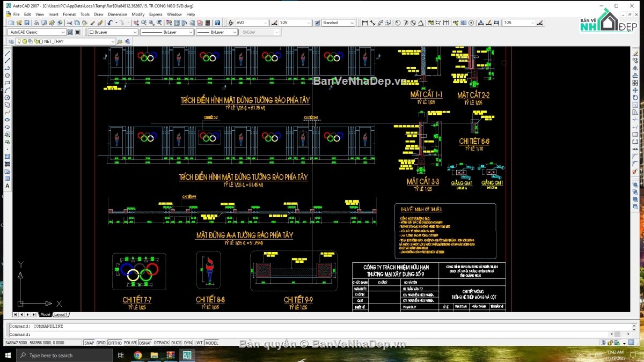Image resolution: width=644 pixels, height=362 pixels.
Task: Click the Center Mark dimension icon
Action: pyautogui.click(x=471, y=23)
